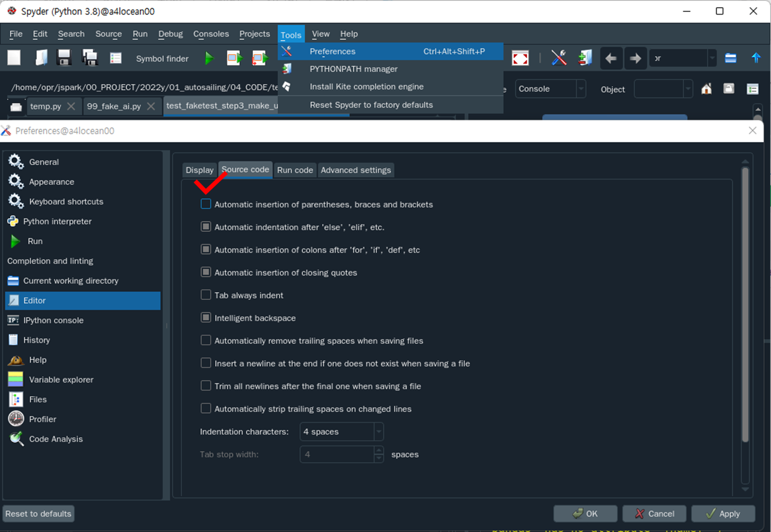
Task: Click the New file toolbar icon
Action: pyautogui.click(x=14, y=58)
